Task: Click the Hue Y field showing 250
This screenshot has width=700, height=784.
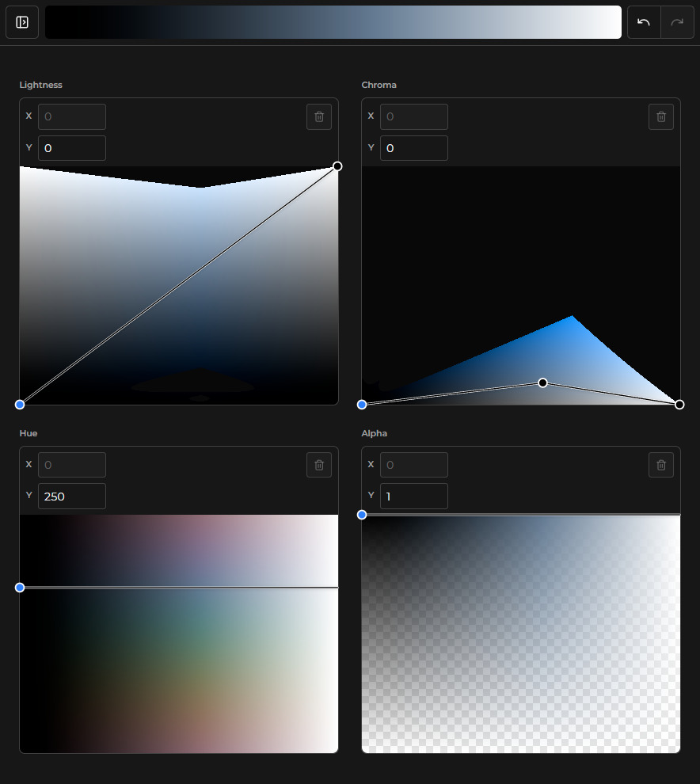Action: [x=71, y=496]
